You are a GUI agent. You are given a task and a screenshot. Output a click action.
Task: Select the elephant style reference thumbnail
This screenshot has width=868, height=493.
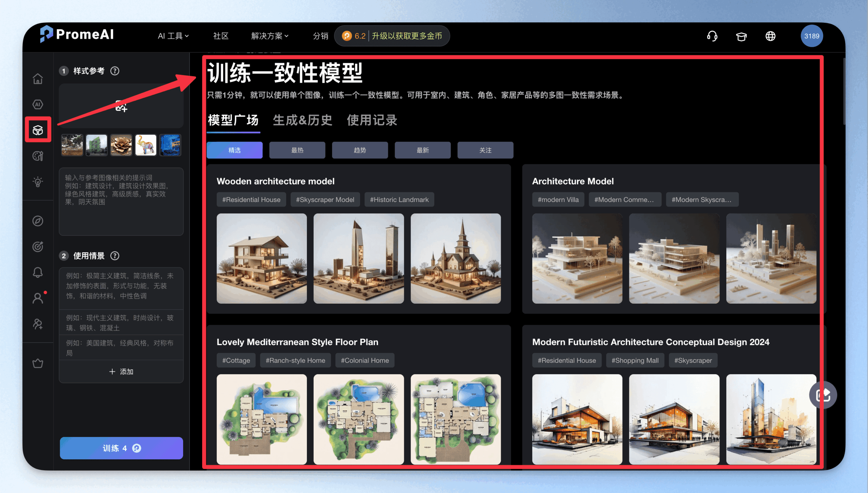click(146, 145)
